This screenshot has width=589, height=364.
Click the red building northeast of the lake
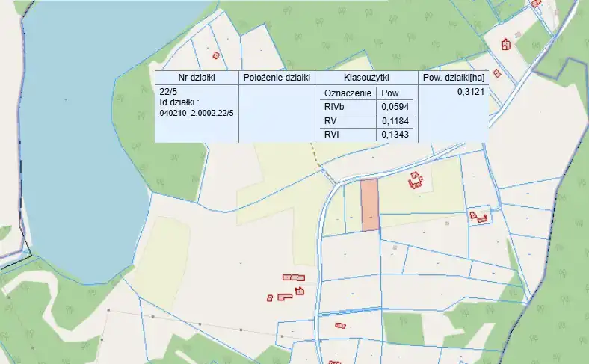(x=216, y=55)
